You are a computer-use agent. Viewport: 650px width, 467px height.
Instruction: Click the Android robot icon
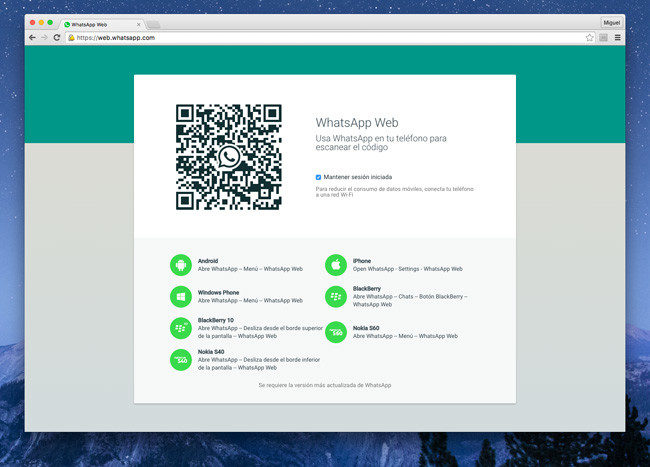coord(181,265)
